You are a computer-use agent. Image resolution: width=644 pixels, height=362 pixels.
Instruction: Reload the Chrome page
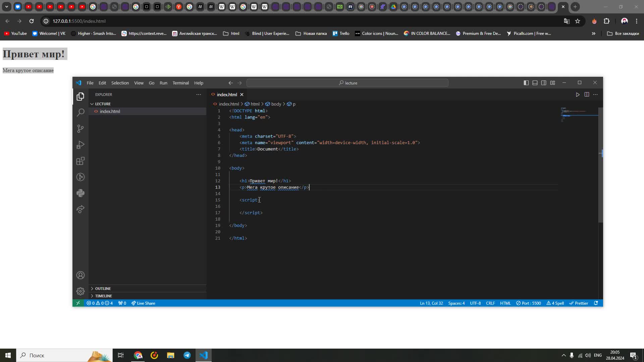click(x=32, y=21)
